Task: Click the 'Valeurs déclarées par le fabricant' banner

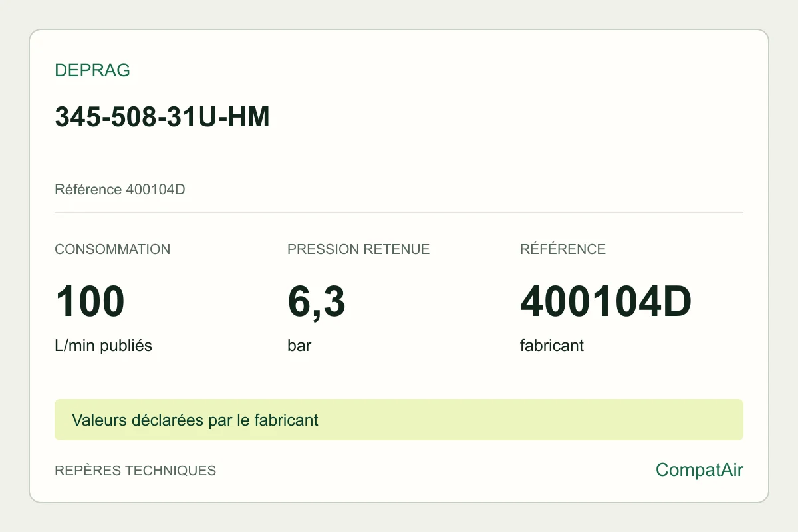Action: coord(399,420)
